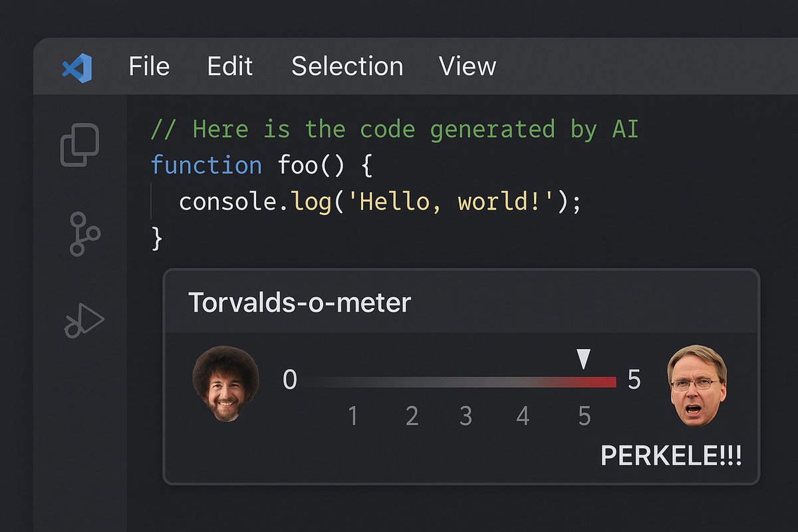Click the closing brace '}' of the function
The image size is (798, 532).
(157, 238)
